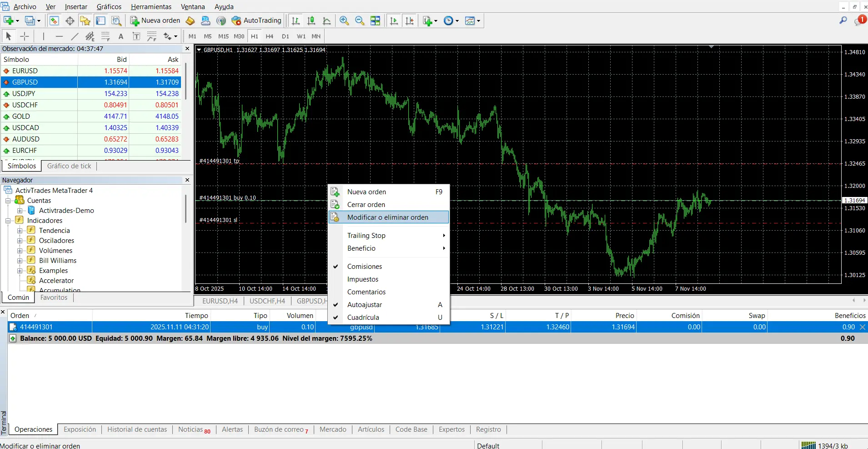
Task: Enable the Comentarios option
Action: pos(366,292)
